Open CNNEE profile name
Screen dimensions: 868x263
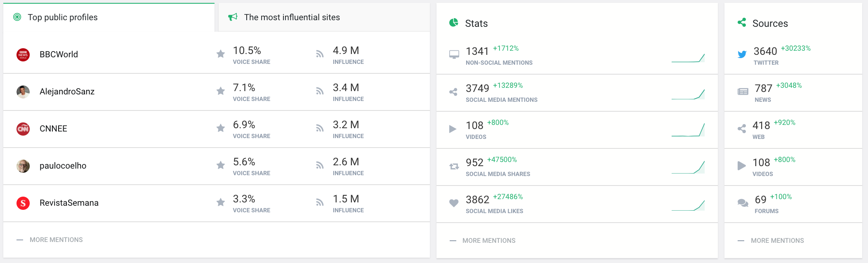pyautogui.click(x=53, y=129)
